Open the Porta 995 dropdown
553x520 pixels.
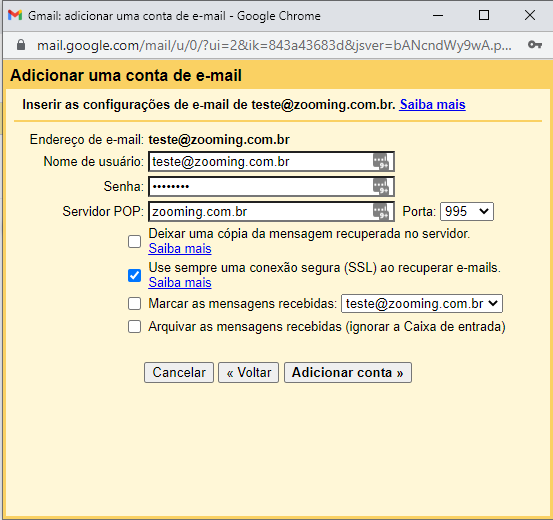(467, 211)
